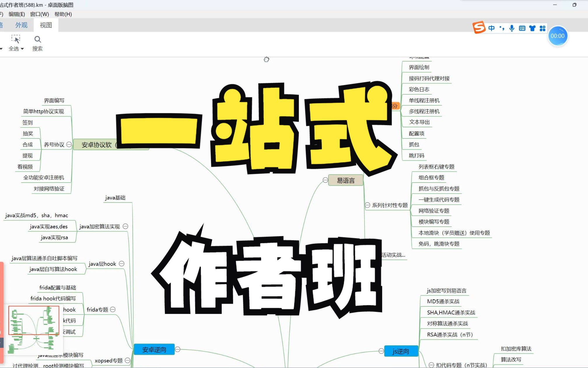Collapse the java加密算法实现 branch
Viewport: 588px width, 368px height.
click(x=125, y=226)
